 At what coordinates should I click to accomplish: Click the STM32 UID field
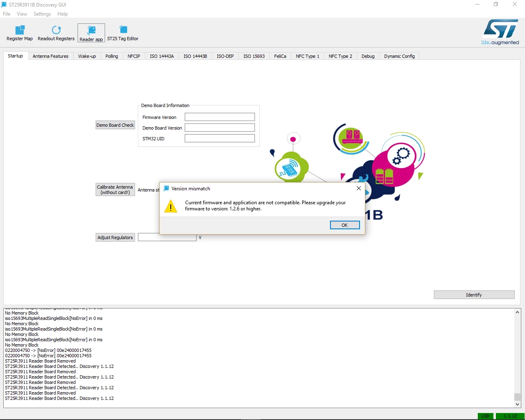click(x=220, y=138)
